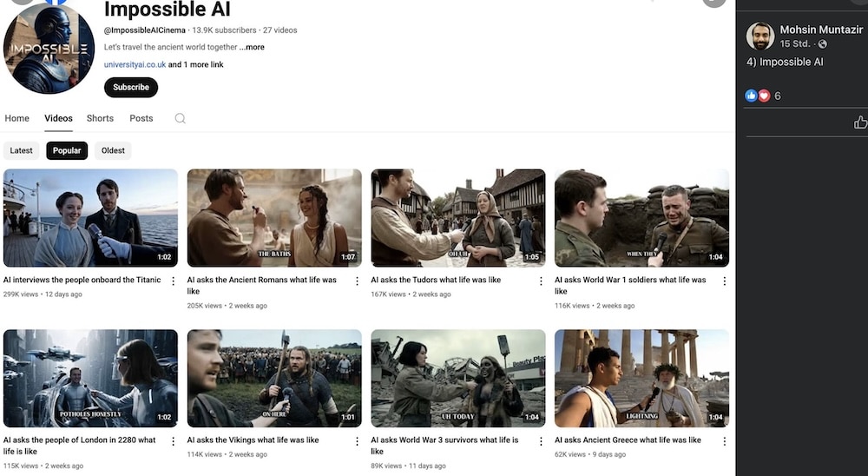This screenshot has width=868, height=476.
Task: Play the Ancient Greece video thumbnail
Action: pyautogui.click(x=642, y=379)
